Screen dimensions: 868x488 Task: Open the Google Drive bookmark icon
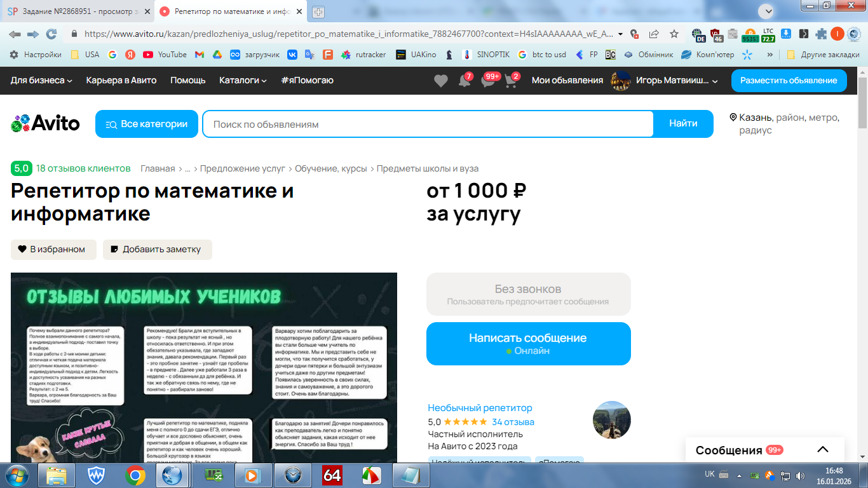tap(217, 55)
